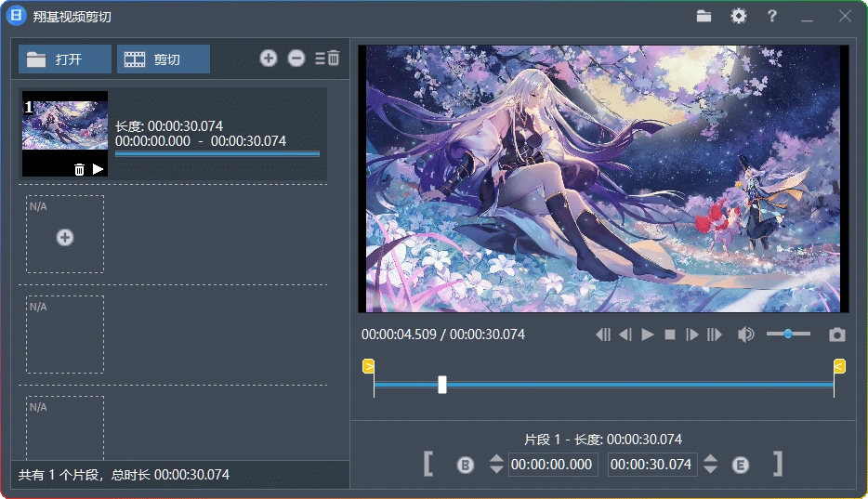Click the plus icon in the empty N/A slot

tap(65, 237)
